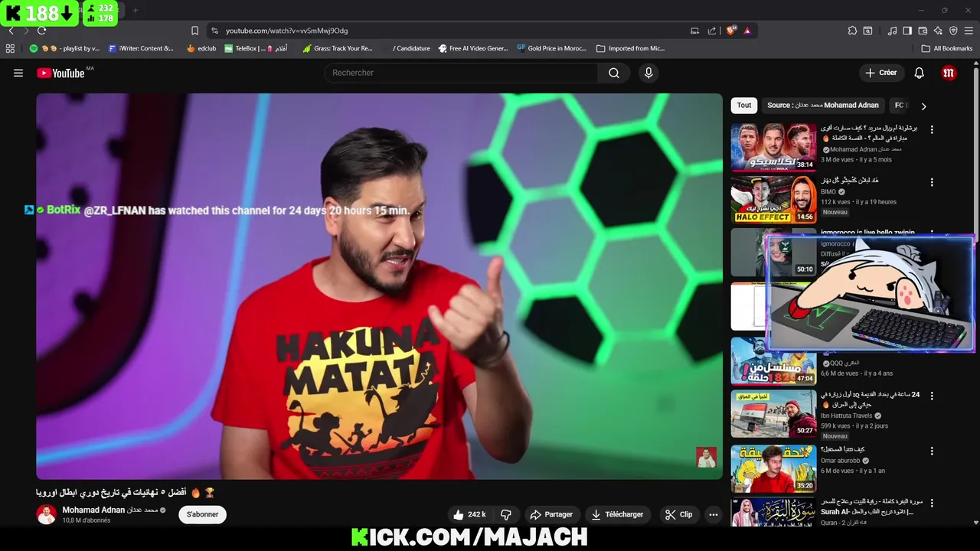The width and height of the screenshot is (980, 551).
Task: Open the media playlist music-note icon
Action: point(892,31)
